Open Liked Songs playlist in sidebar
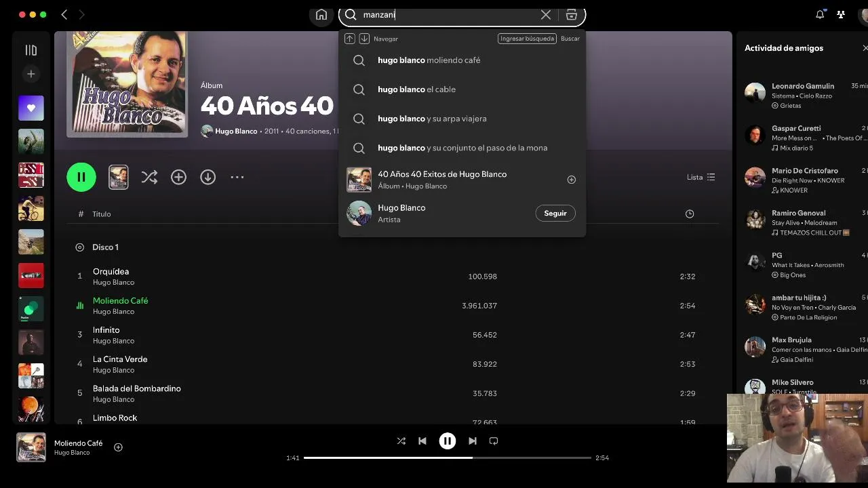The height and width of the screenshot is (488, 868). [31, 108]
